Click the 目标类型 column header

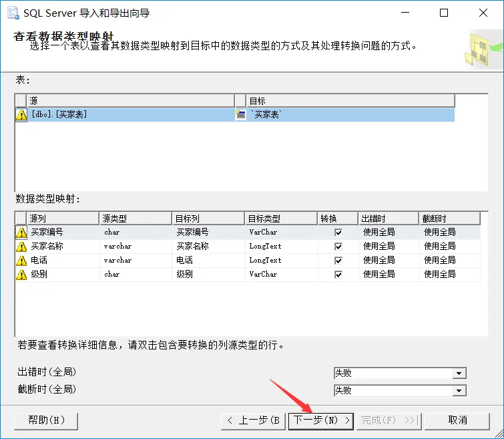(281, 218)
